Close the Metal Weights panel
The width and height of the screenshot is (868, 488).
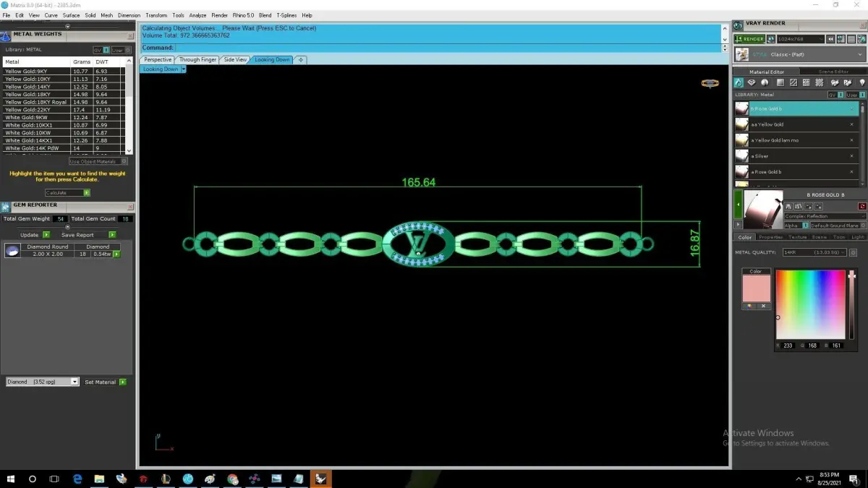(130, 35)
